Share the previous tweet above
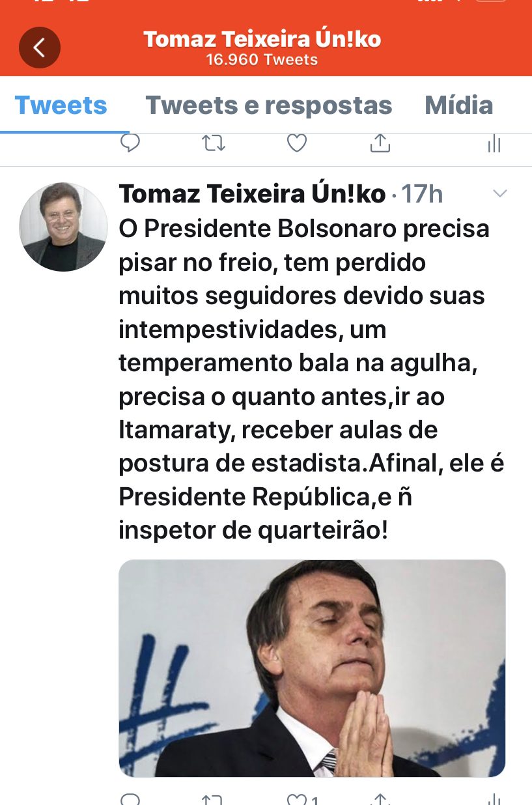The width and height of the screenshot is (532, 805). coord(380,143)
